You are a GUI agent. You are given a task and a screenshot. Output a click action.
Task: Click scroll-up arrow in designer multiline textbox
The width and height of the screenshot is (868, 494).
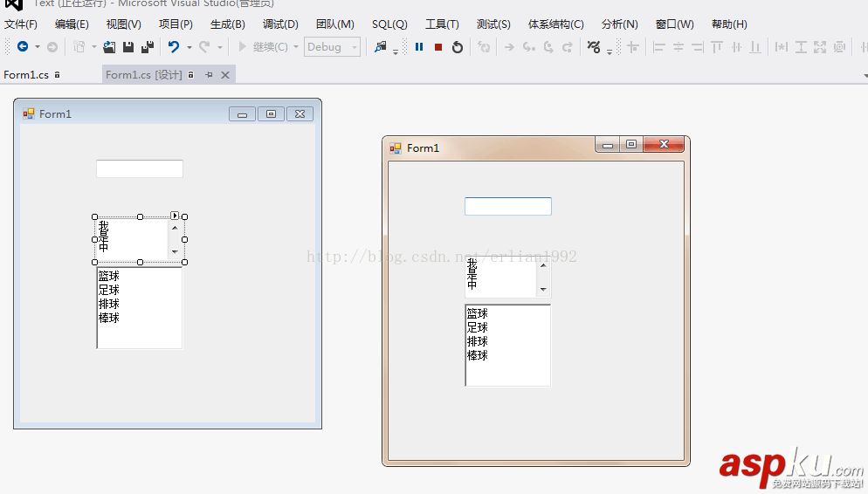175,227
